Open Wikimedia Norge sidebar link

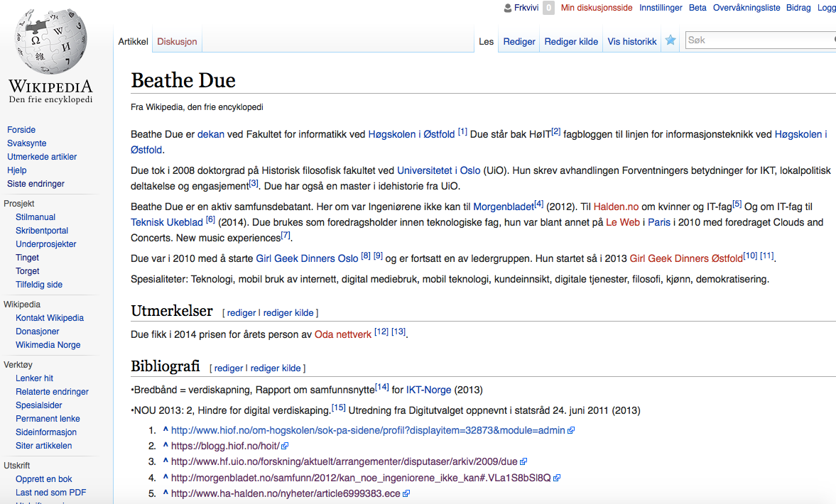48,345
